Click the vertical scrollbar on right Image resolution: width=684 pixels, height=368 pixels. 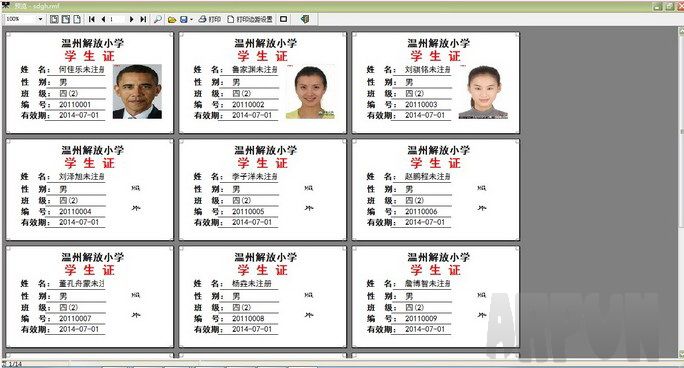click(681, 192)
